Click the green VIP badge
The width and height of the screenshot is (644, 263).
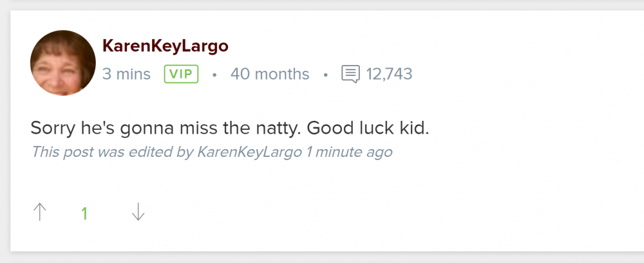tap(182, 74)
